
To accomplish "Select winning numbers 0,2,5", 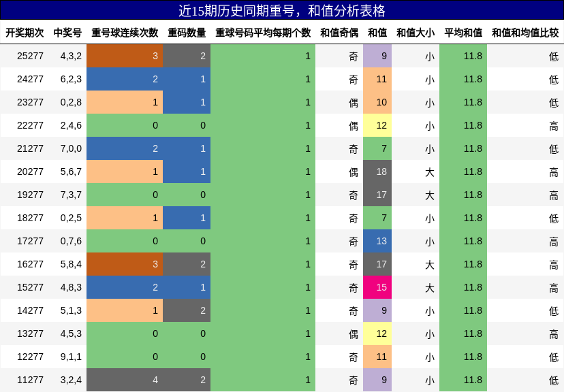I will coord(71,218).
